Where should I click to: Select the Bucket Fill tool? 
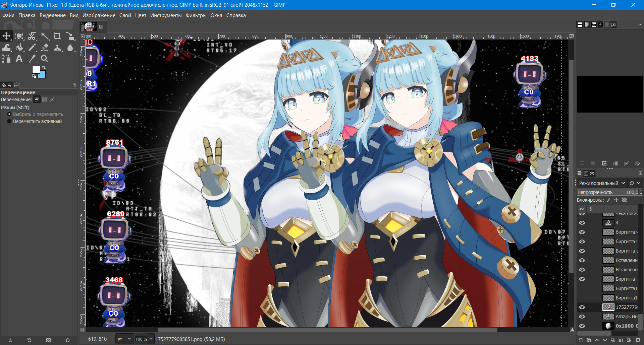[x=19, y=48]
